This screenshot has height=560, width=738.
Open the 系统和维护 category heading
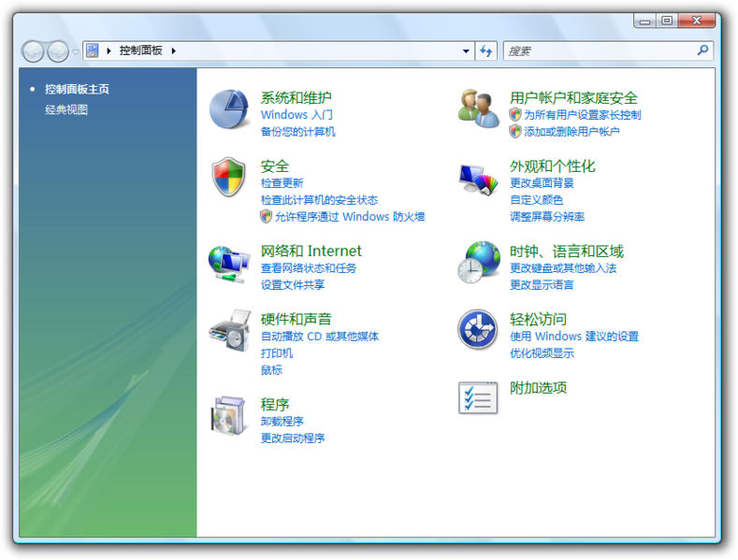(297, 98)
